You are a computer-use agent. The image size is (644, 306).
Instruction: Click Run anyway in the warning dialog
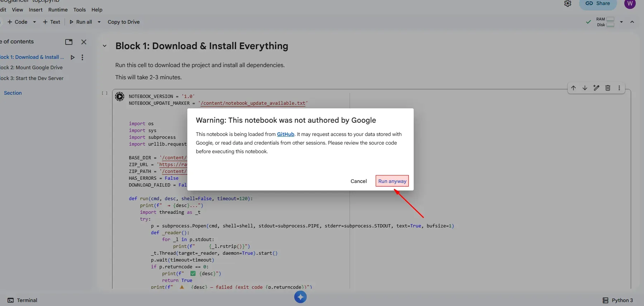(392, 181)
